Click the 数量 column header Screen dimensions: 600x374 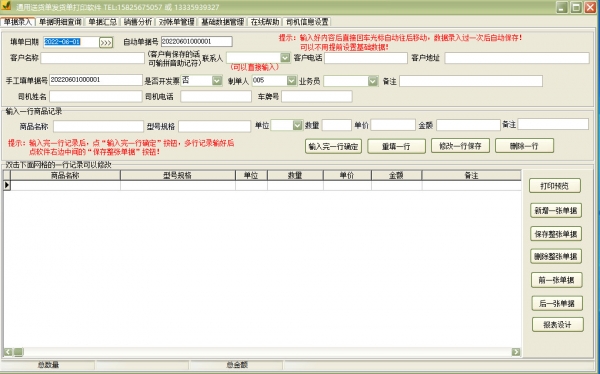coord(295,175)
